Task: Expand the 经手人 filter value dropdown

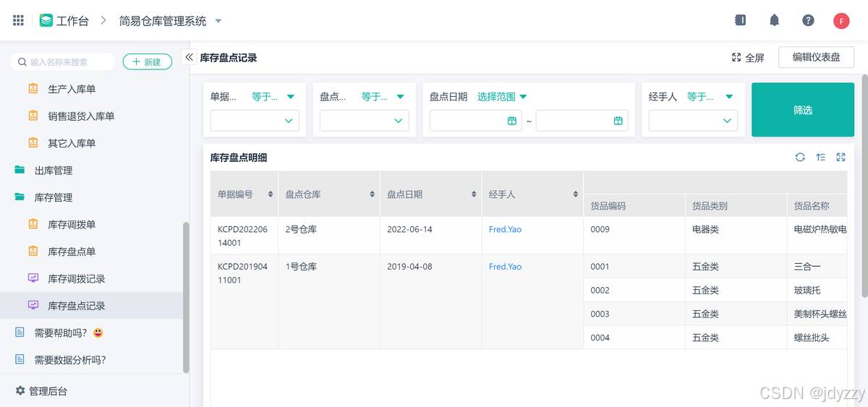Action: [693, 121]
